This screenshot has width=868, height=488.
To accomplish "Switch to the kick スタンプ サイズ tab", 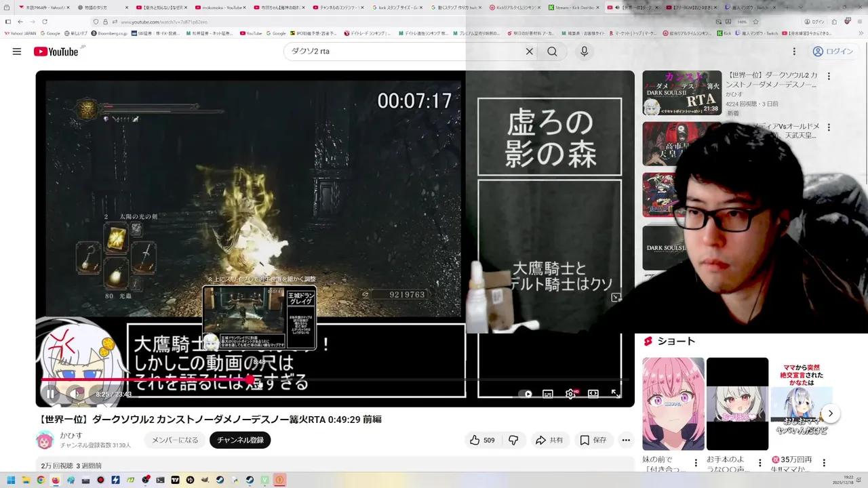I will [399, 7].
